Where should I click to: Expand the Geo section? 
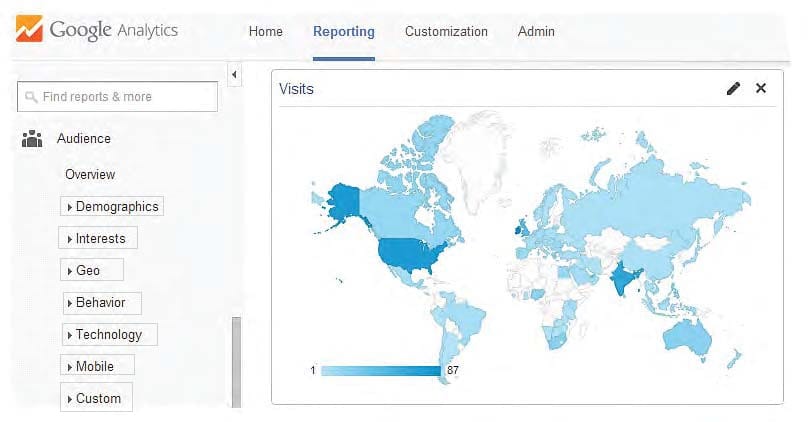92,270
